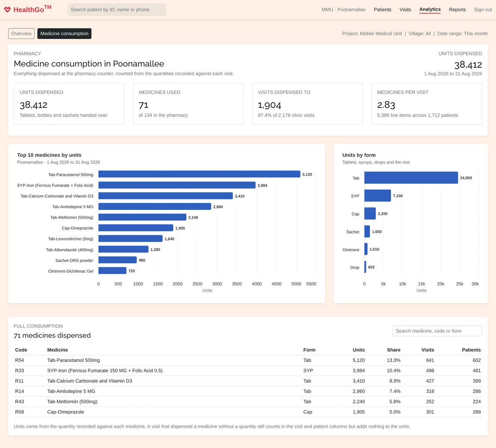The height and width of the screenshot is (448, 496).
Task: Search patient by ID, name or phone field
Action: pos(117,10)
